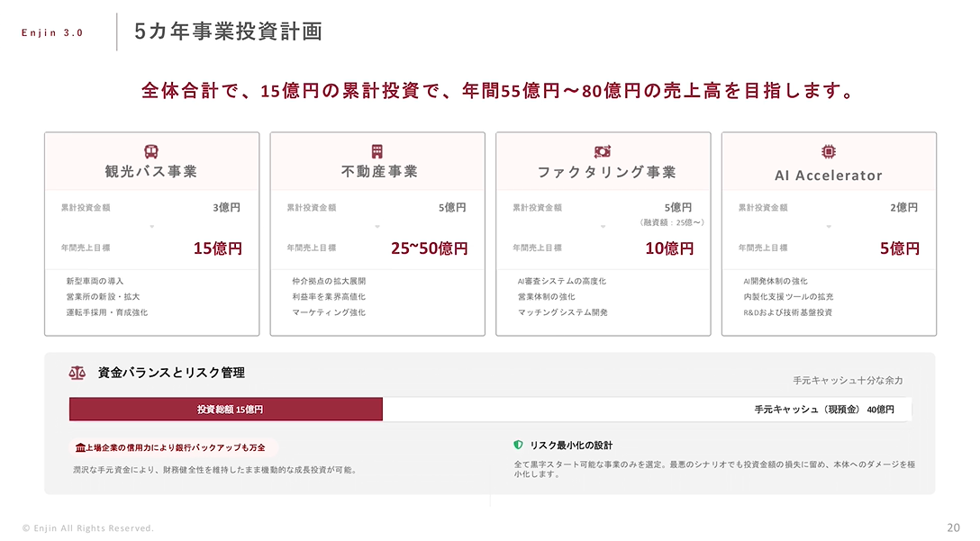Image resolution: width=980 pixels, height=541 pixels.
Task: Click the bus icon above 観光バス事業
Action: [x=151, y=151]
